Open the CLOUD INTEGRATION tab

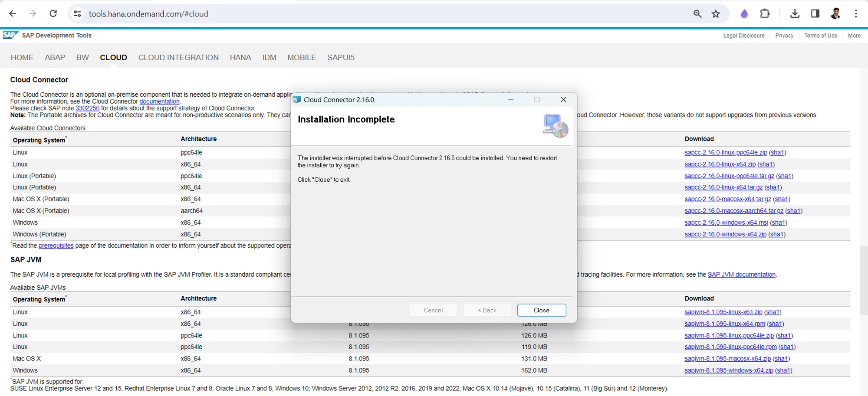[x=178, y=58]
